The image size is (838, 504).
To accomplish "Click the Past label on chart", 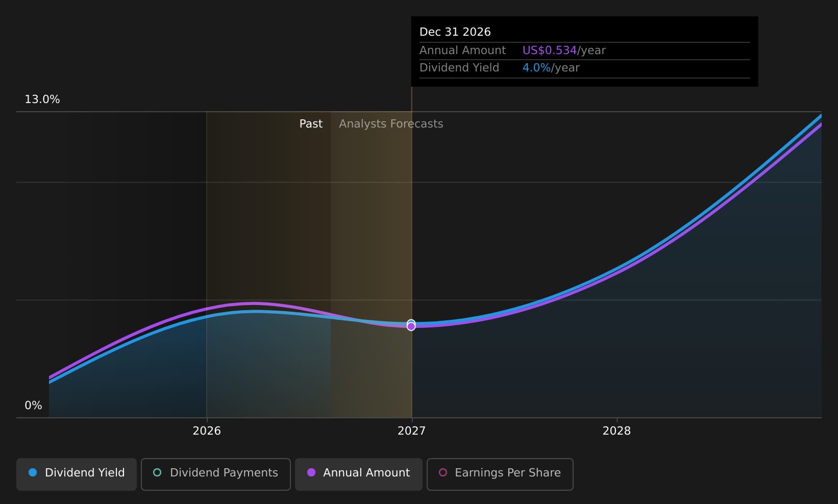I will point(311,124).
